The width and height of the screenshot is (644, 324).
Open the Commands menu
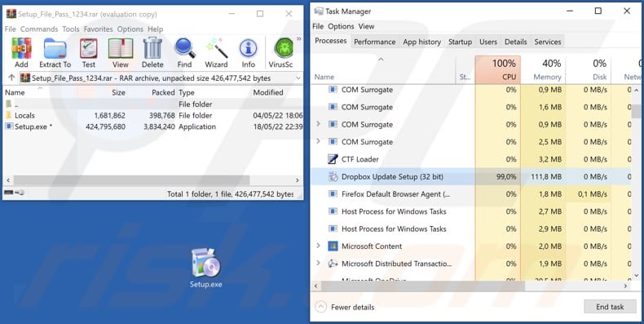(x=39, y=29)
